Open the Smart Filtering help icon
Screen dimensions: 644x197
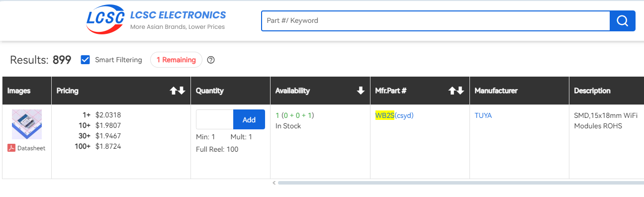[x=211, y=60]
